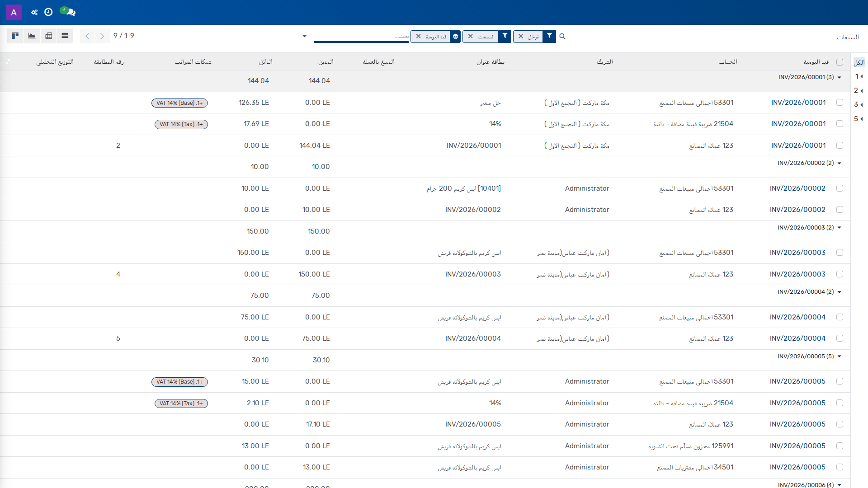
Task: Open the search options dropdown arrow
Action: [304, 36]
